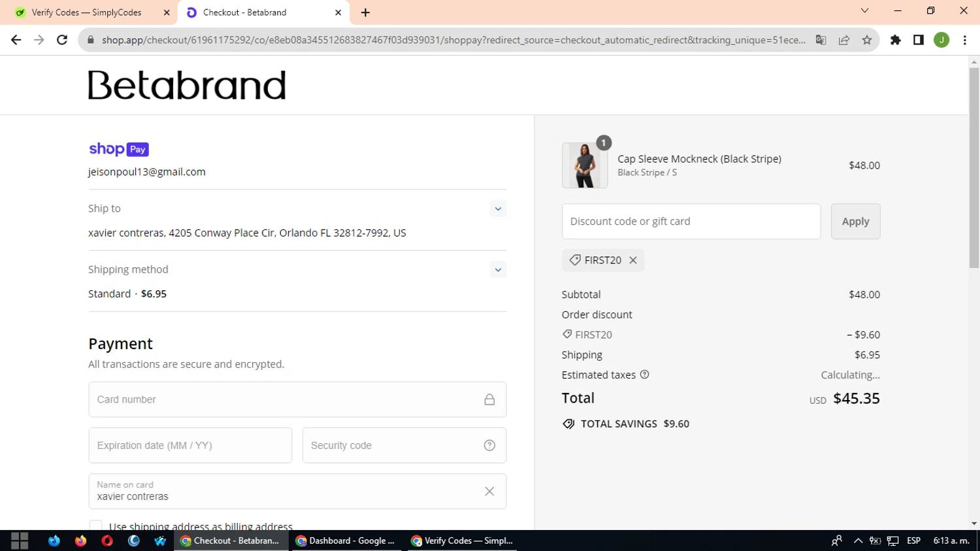Go back in browser history
This screenshot has height=551, width=980.
(x=16, y=40)
